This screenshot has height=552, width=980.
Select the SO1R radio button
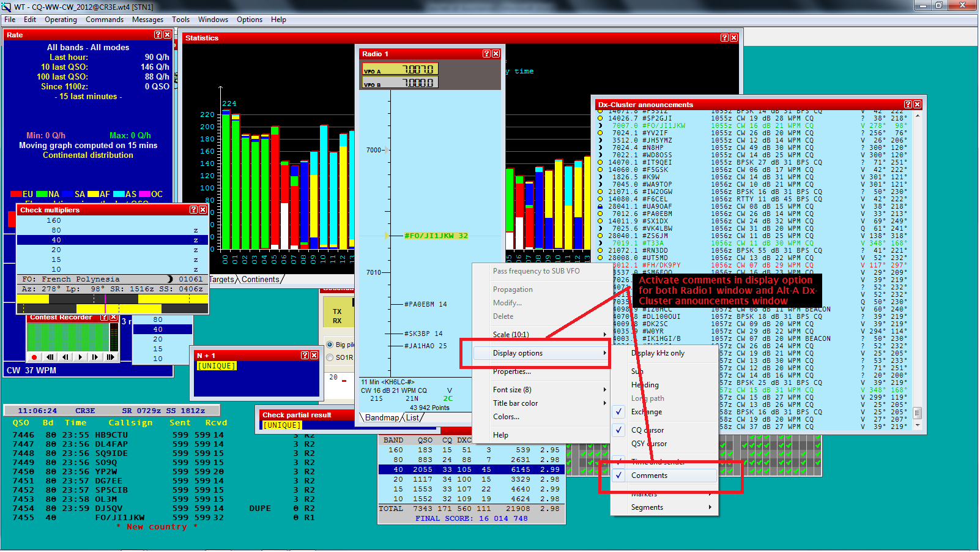point(330,357)
